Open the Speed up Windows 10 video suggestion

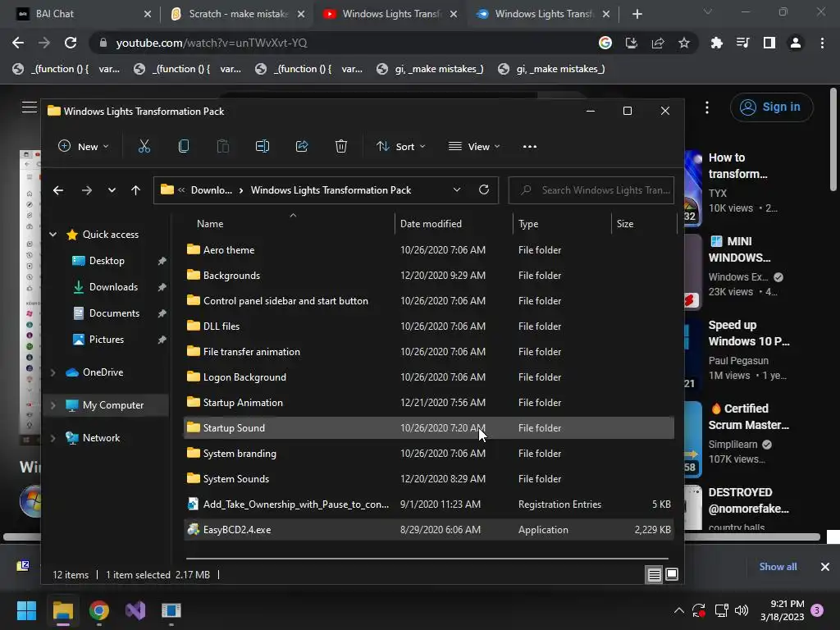[x=748, y=333]
